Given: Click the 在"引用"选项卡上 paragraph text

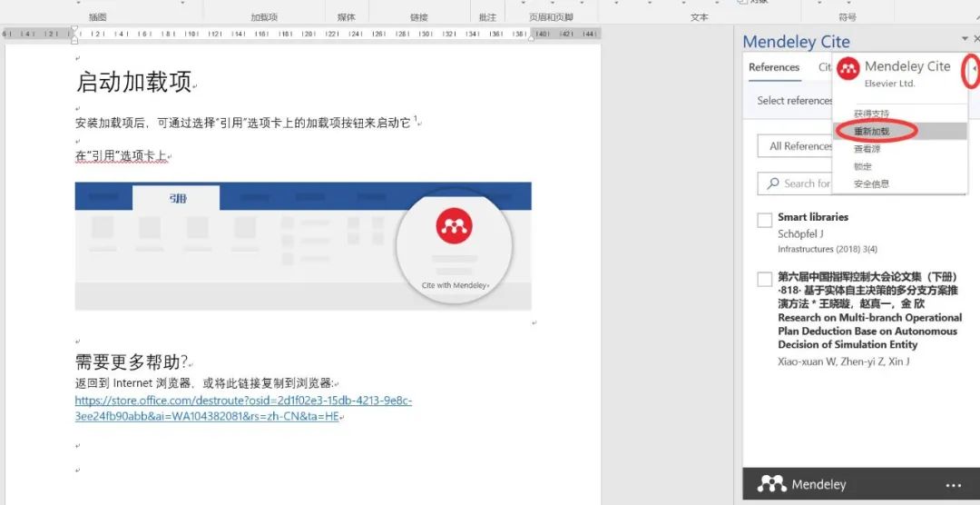Looking at the screenshot, I should pos(120,155).
